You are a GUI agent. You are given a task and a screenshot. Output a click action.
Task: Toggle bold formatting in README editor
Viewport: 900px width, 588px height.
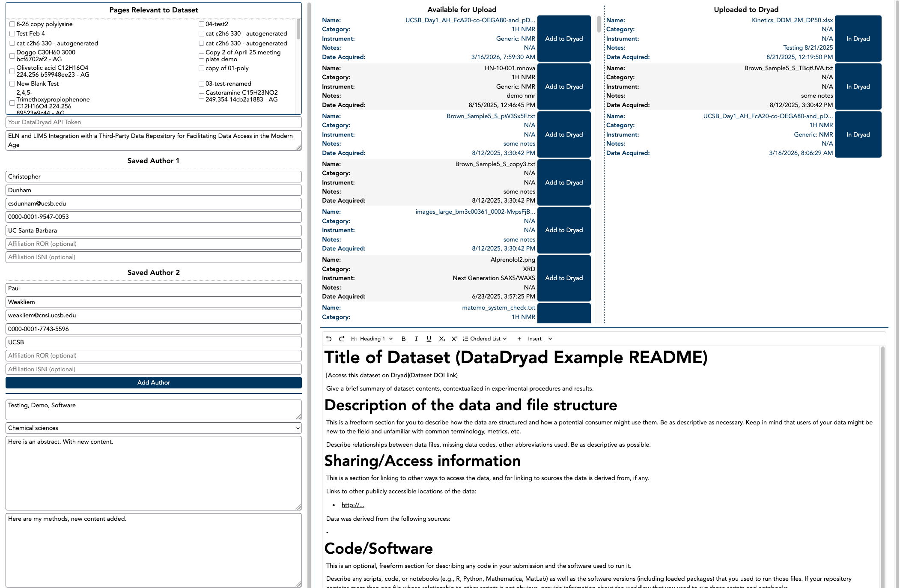(403, 339)
